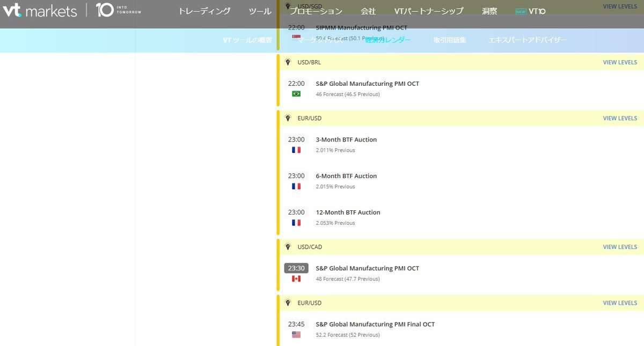Click France flag of 3-Month BTF Auction
This screenshot has height=346, width=644.
coord(296,150)
